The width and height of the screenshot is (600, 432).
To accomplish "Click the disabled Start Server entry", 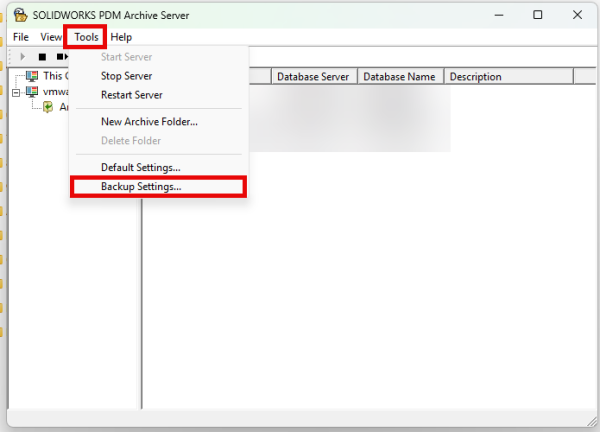I will tap(159, 57).
